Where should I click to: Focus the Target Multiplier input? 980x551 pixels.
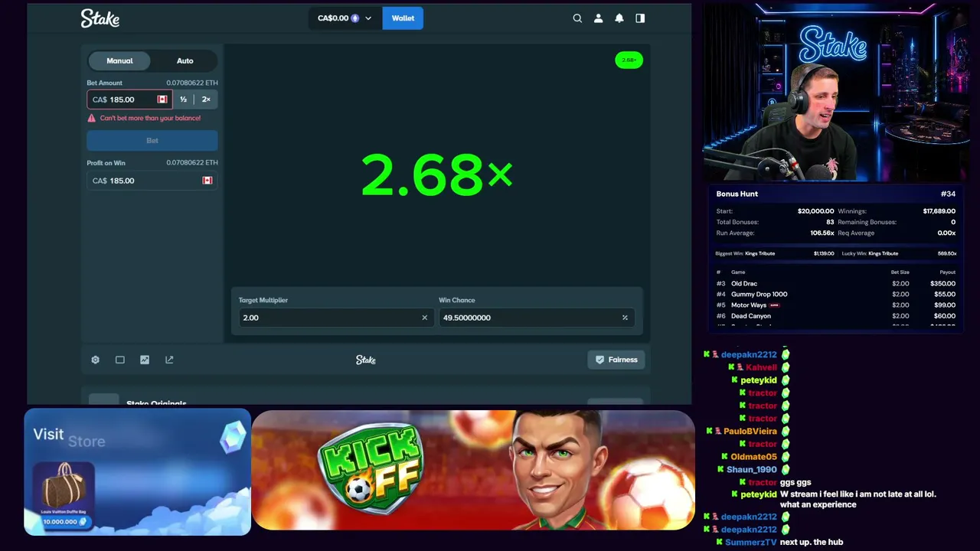(335, 318)
